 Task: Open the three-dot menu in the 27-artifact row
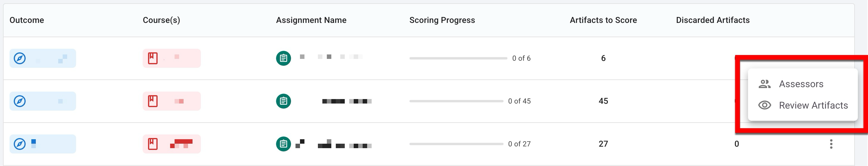831,144
